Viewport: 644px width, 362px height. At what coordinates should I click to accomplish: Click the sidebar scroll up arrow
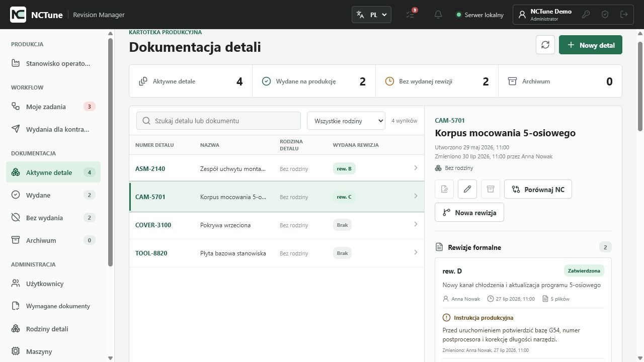point(111,33)
